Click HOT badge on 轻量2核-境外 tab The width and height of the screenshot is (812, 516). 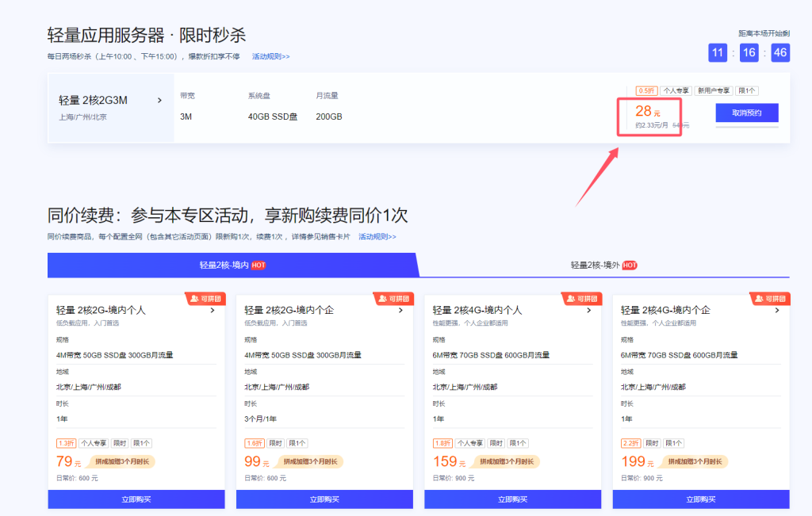point(629,265)
